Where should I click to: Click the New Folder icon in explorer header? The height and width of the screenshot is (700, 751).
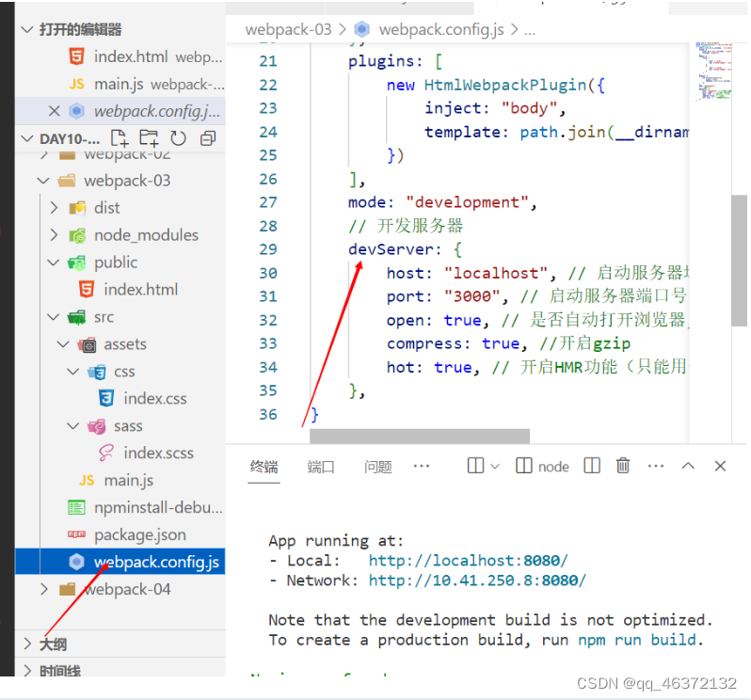(x=149, y=138)
